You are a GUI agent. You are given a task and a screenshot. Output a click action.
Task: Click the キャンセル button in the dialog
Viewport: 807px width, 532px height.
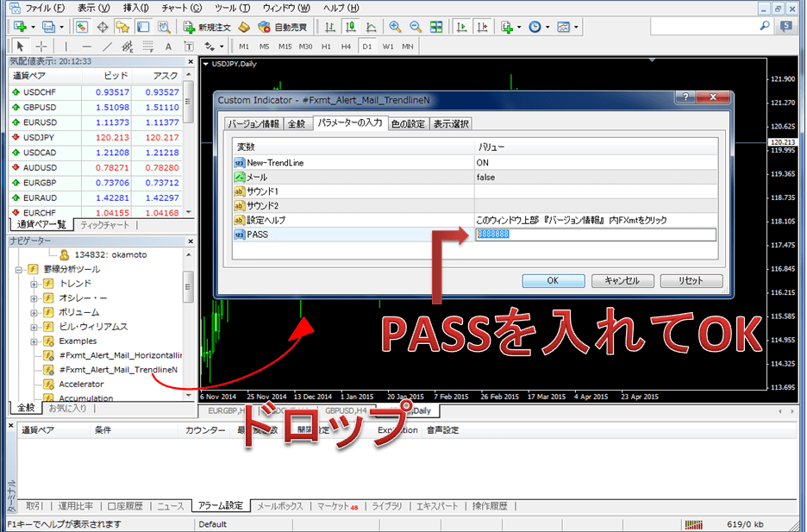[x=621, y=280]
